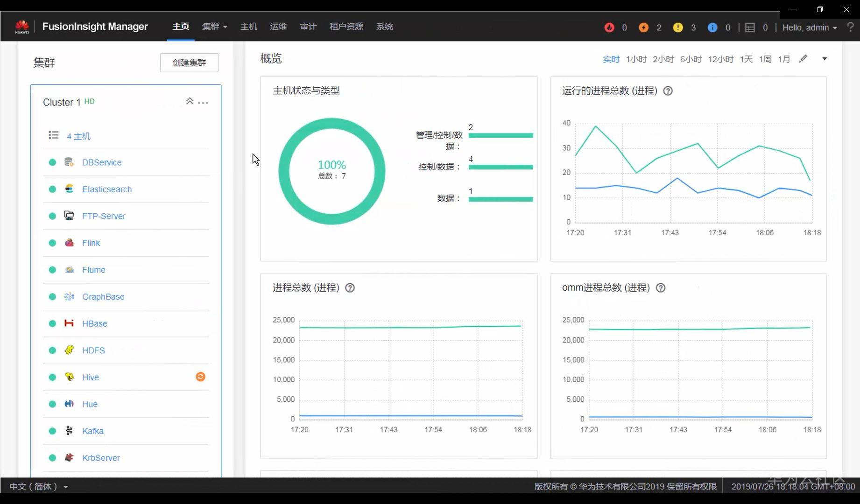
Task: Click the HBase service icon
Action: pyautogui.click(x=69, y=323)
